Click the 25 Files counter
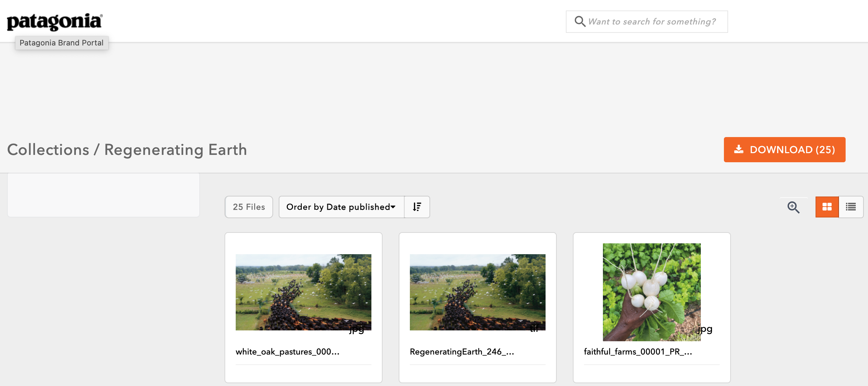The width and height of the screenshot is (868, 386). coord(249,207)
